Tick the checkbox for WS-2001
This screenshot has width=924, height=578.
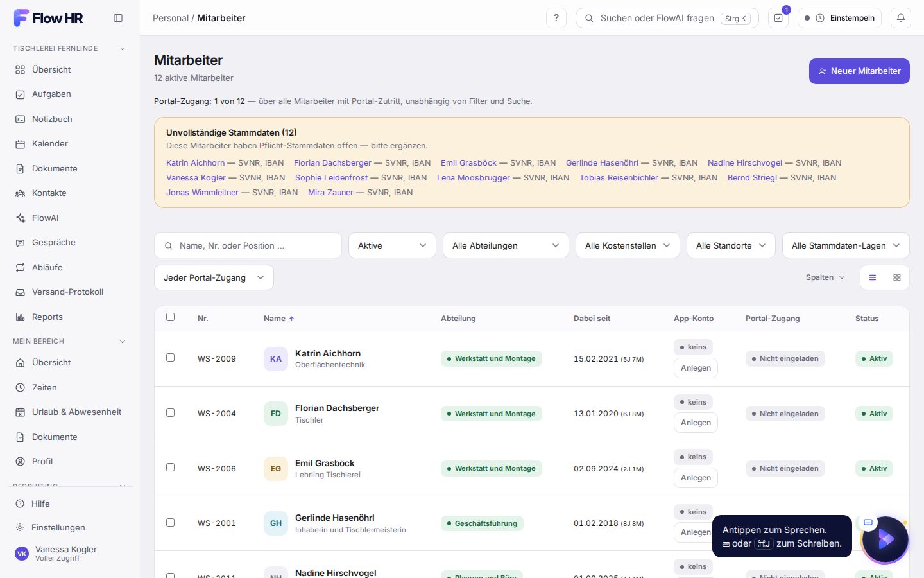tap(170, 522)
